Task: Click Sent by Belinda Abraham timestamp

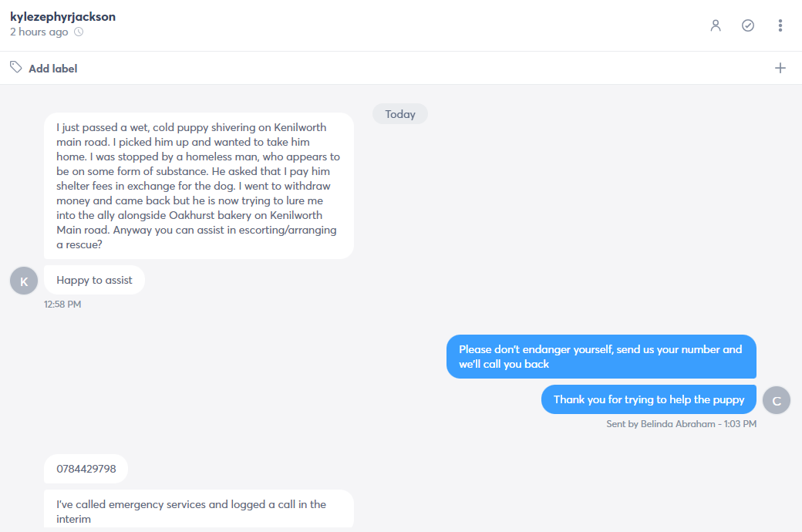Action: click(681, 424)
